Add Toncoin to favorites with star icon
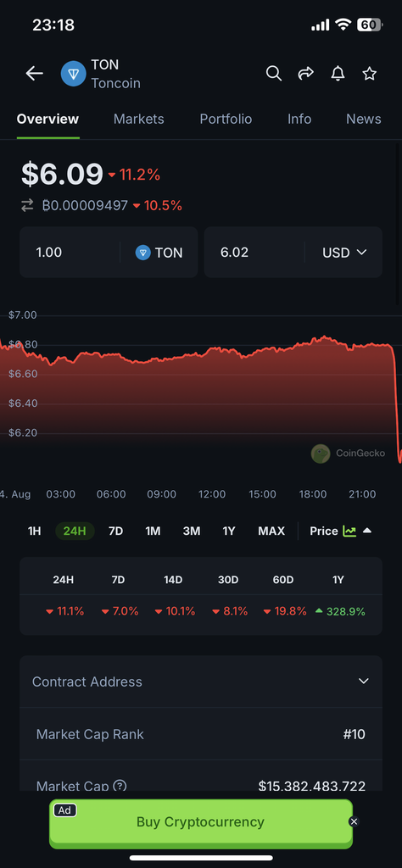402x868 pixels. click(369, 73)
